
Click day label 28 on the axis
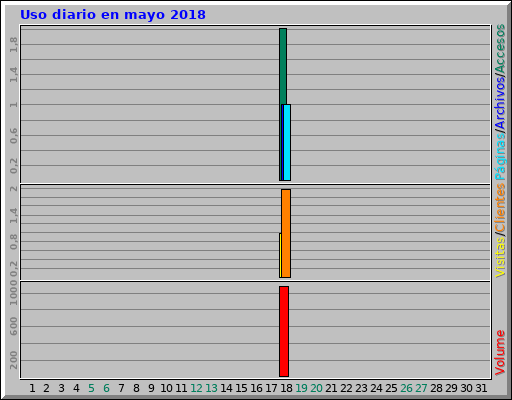tap(436, 388)
